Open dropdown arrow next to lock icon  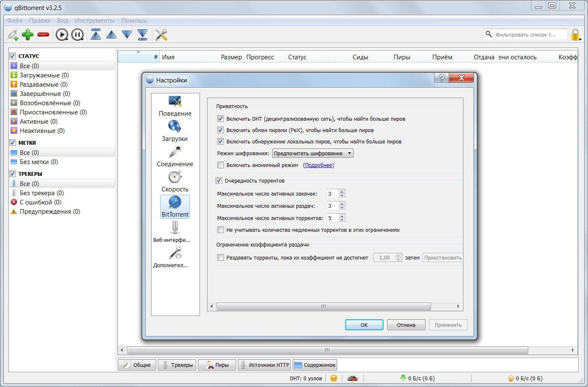click(x=581, y=39)
